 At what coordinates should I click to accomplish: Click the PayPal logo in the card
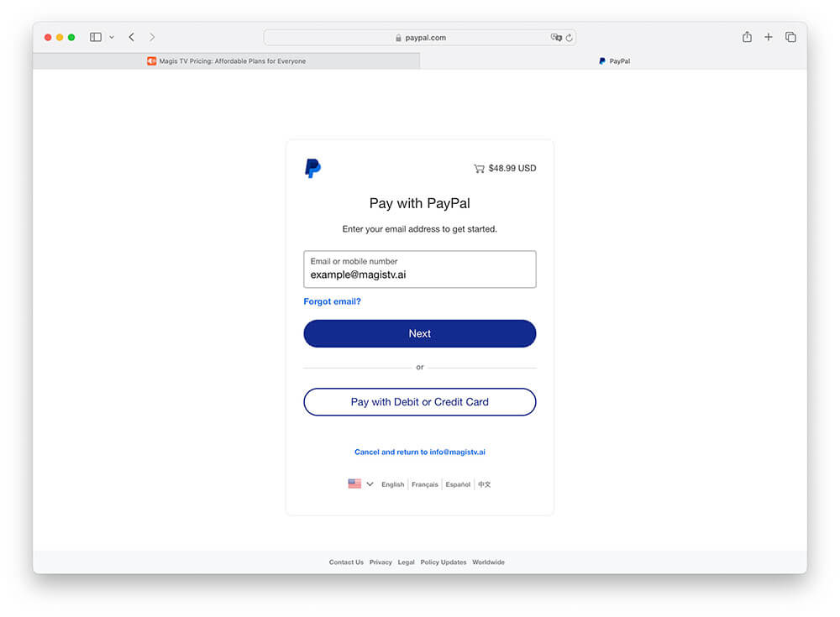(x=312, y=168)
